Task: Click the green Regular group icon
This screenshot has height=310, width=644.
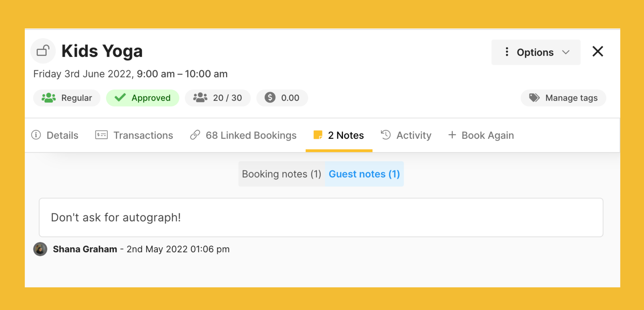Action: (49, 98)
